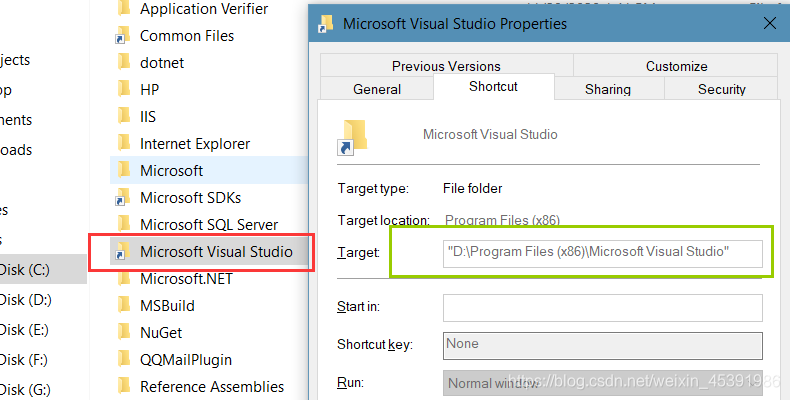Select the Application Verifier folder name
The image size is (790, 400).
(x=204, y=9)
